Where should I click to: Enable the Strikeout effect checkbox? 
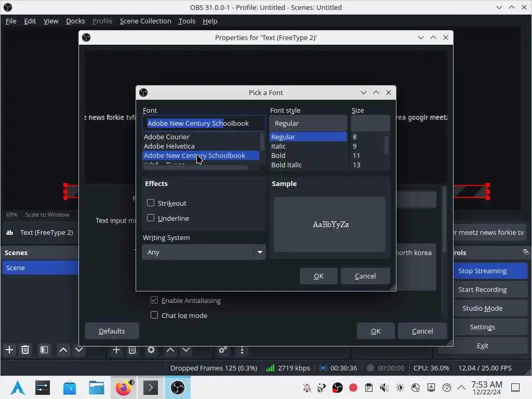point(151,203)
